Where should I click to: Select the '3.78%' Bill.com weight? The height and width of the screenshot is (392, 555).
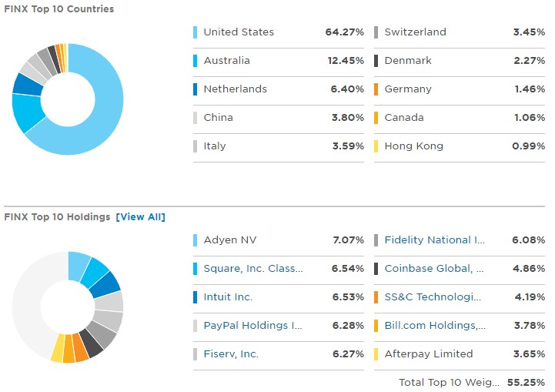530,326
